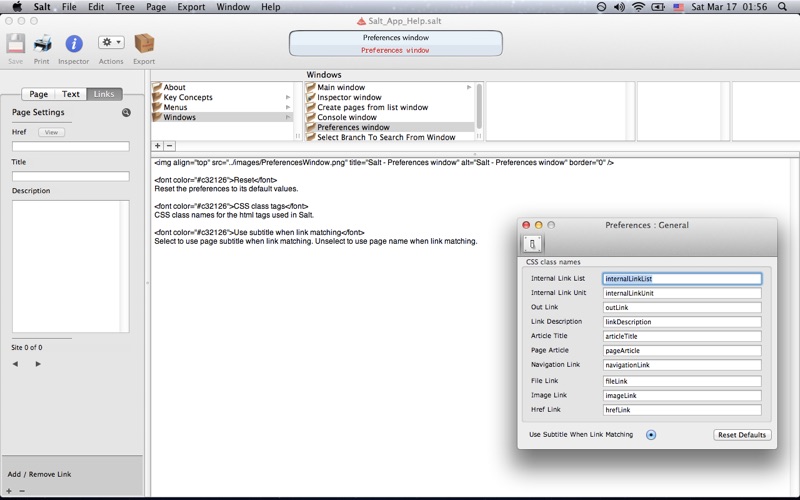Click the General preferences switch icon
This screenshot has height=500, width=800.
click(x=532, y=244)
